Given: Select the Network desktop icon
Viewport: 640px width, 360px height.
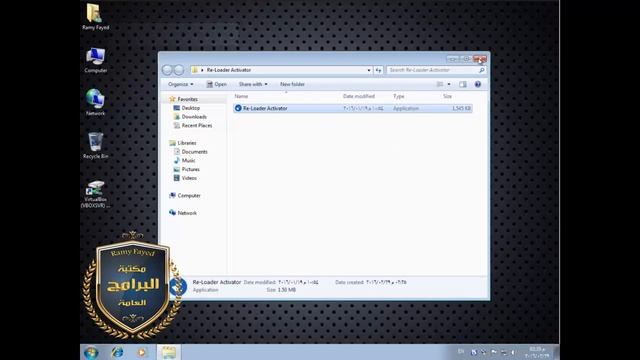Looking at the screenshot, I should [x=96, y=102].
